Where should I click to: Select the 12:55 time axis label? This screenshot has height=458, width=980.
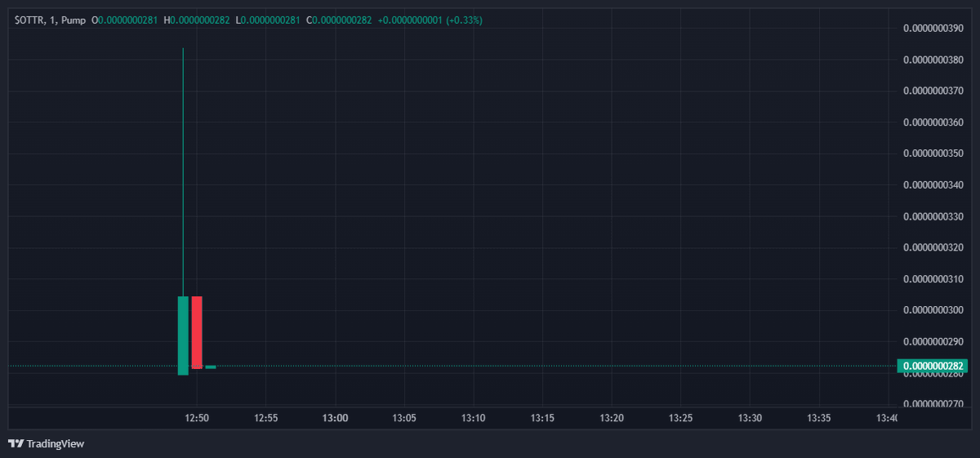[266, 418]
